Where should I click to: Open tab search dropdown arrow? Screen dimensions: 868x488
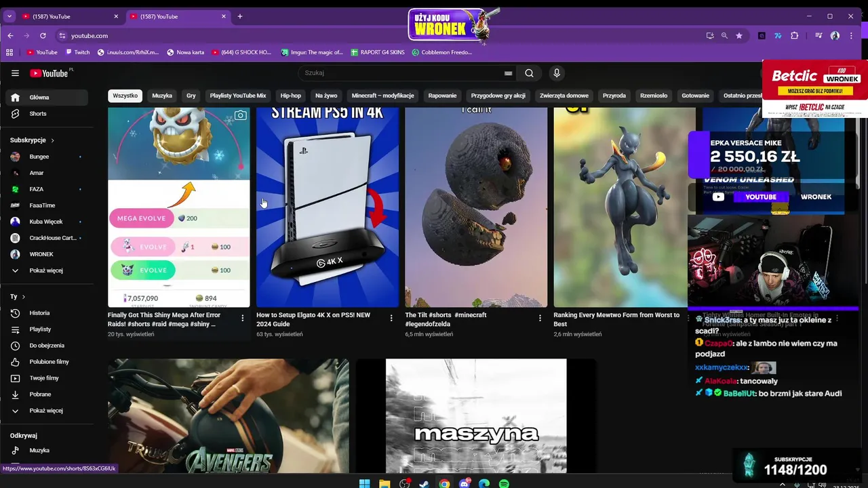click(x=9, y=16)
